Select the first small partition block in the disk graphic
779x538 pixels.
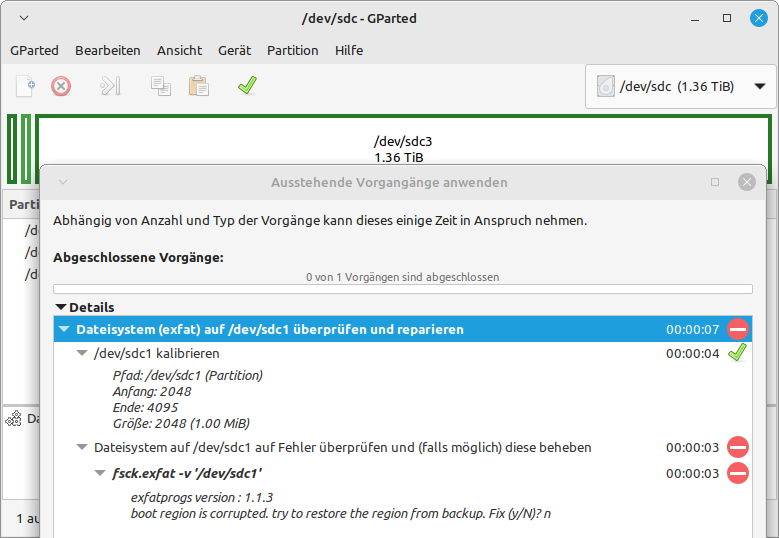[x=12, y=149]
